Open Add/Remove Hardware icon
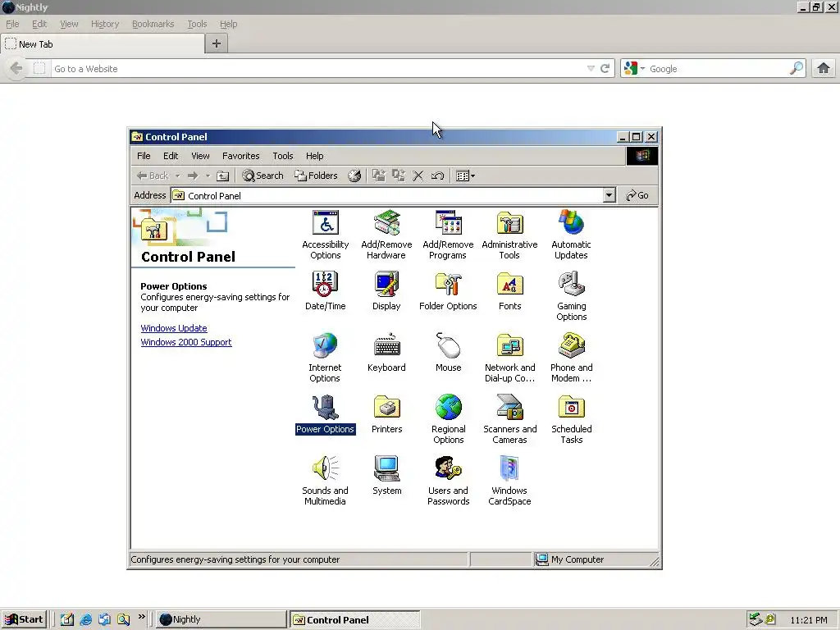 (386, 223)
